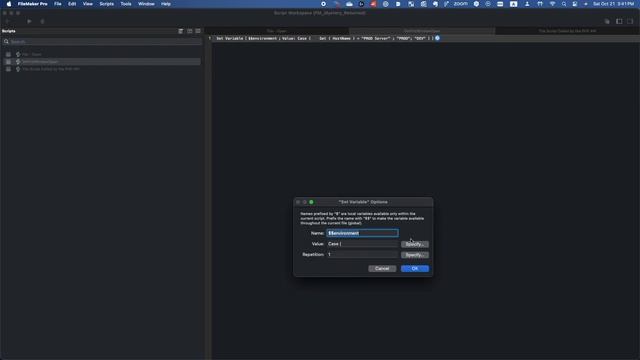Open Specify for the Repetition field
This screenshot has width=640, height=360.
414,255
